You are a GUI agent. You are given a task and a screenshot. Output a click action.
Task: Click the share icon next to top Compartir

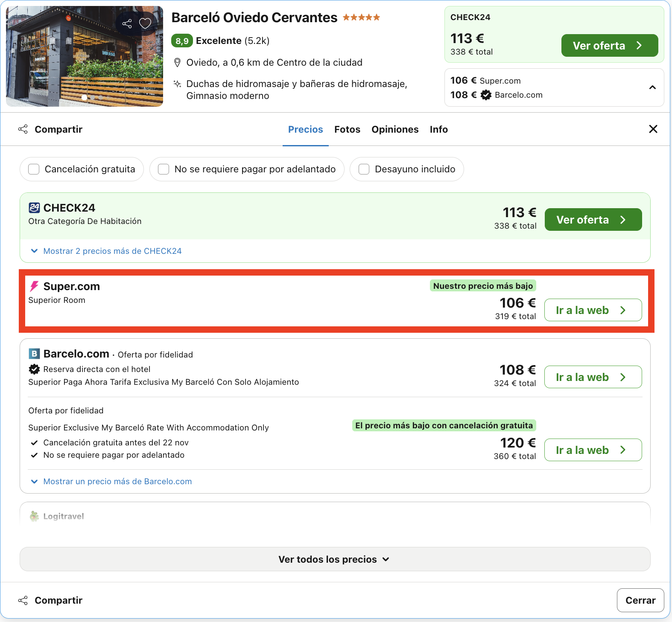click(23, 129)
